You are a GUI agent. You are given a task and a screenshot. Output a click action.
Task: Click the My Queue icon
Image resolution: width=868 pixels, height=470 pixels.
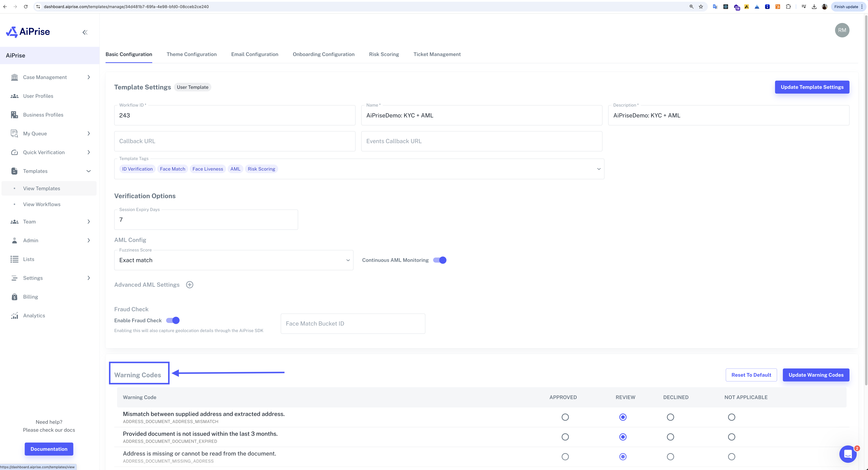tap(14, 134)
